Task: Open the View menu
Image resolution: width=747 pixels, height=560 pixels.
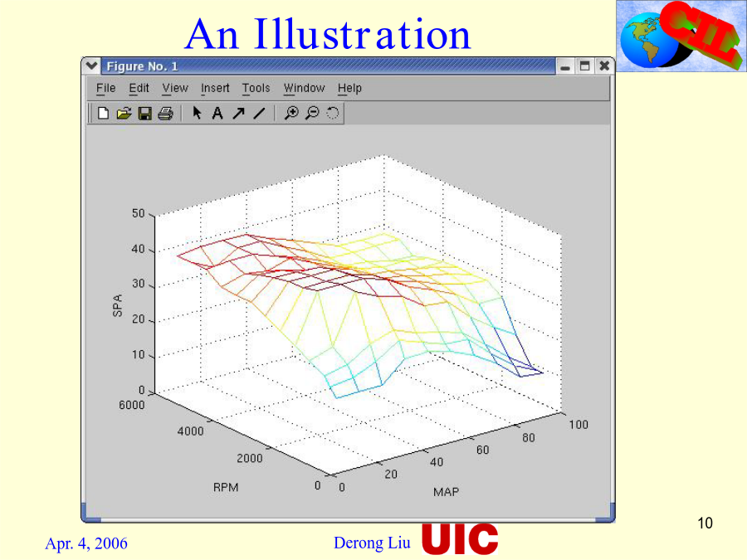Action: pyautogui.click(x=175, y=88)
